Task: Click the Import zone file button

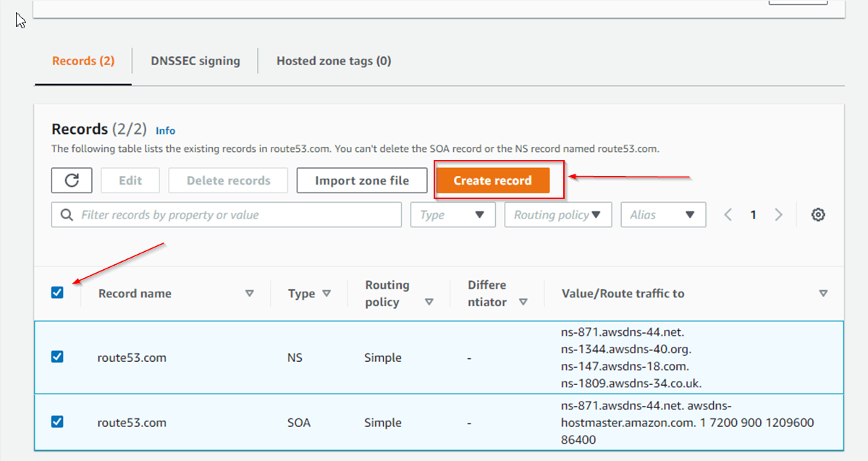Action: [x=362, y=180]
